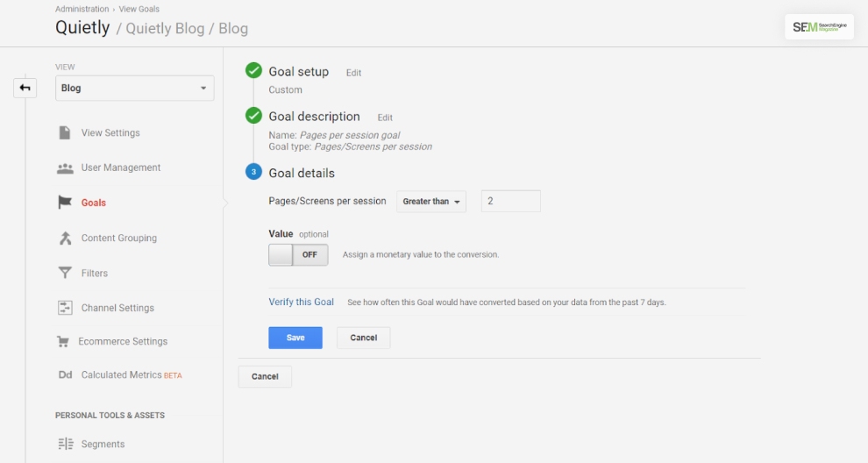Click the User Management people icon
The image size is (868, 463).
pos(65,167)
